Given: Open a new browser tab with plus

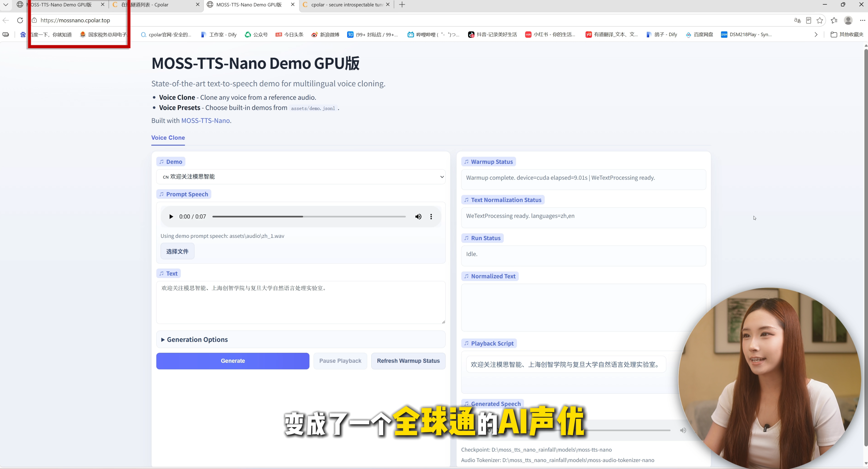Looking at the screenshot, I should pyautogui.click(x=402, y=5).
